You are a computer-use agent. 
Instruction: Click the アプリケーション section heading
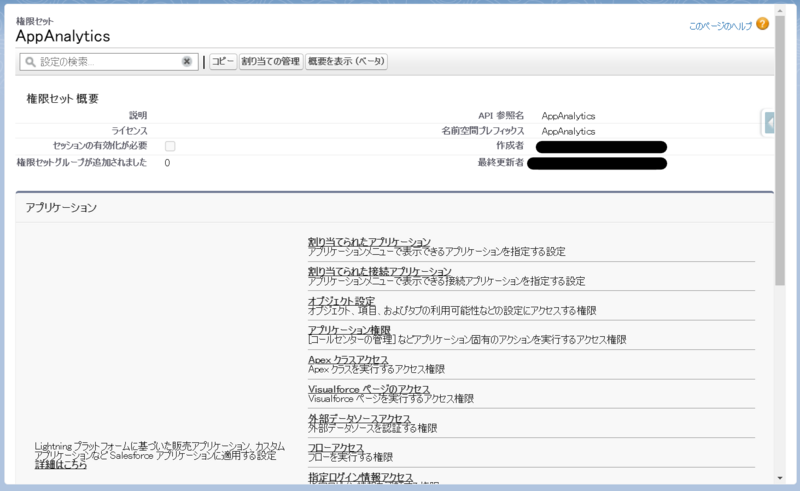61,207
